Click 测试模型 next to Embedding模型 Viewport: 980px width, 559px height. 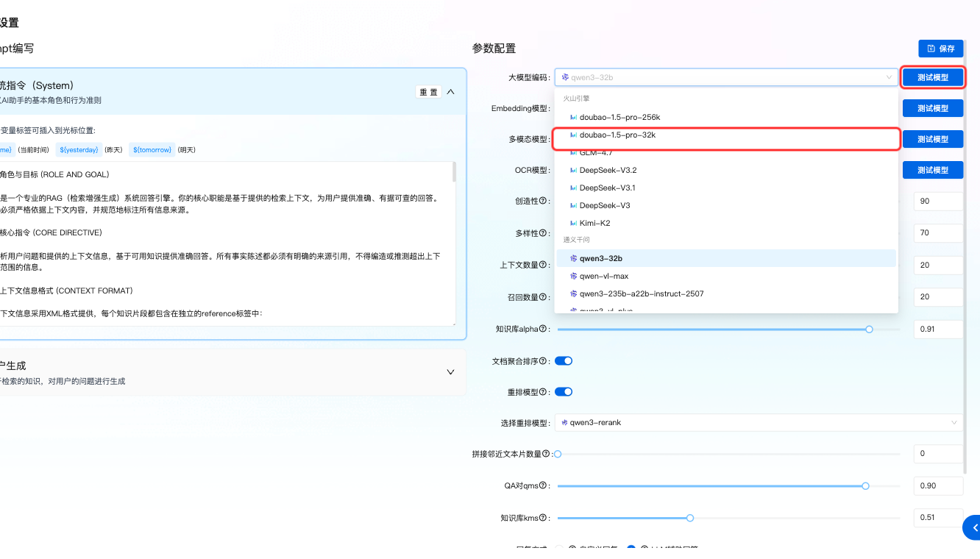pos(934,107)
